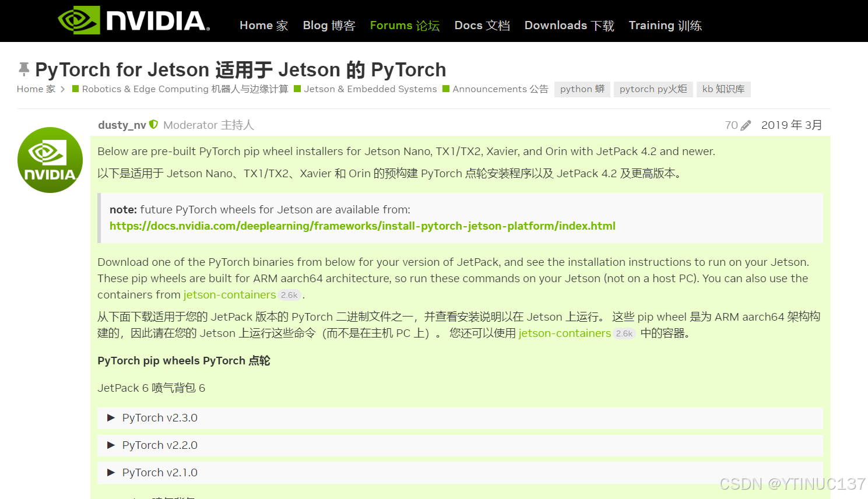The height and width of the screenshot is (499, 868).
Task: Open the Docs nav menu item
Action: pyautogui.click(x=482, y=26)
